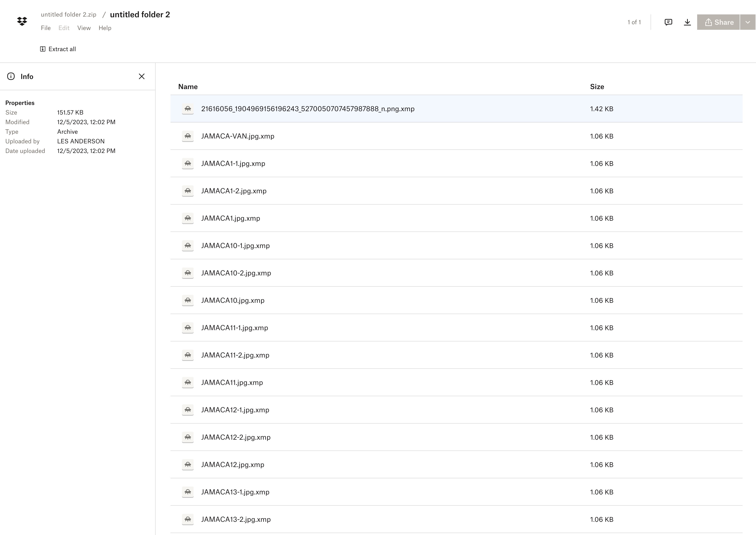Screen dimensions: 756x535
Task: Click the download arrow icon
Action: tap(687, 22)
